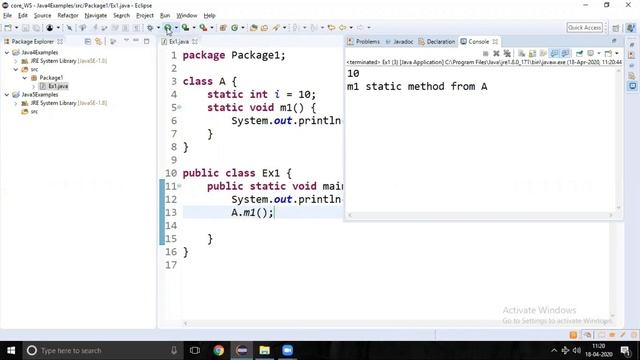Click the Last Edit Location arrow icon
640x360 pixels.
click(331, 28)
